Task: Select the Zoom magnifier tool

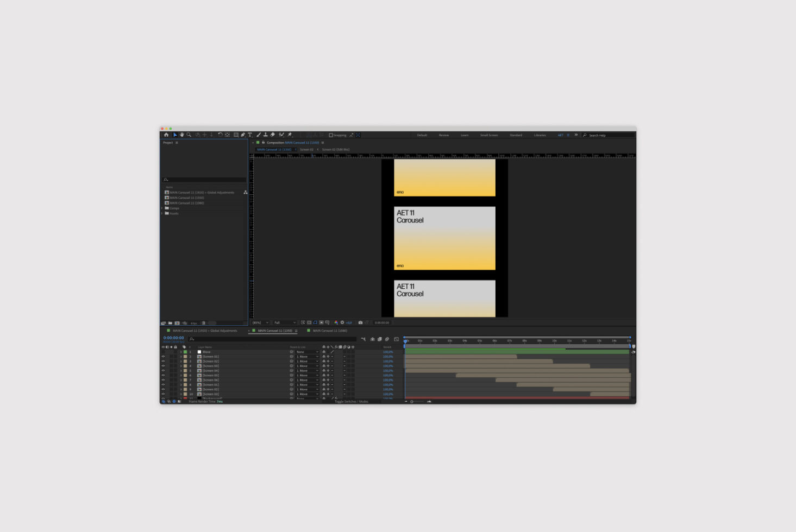Action: [189, 135]
